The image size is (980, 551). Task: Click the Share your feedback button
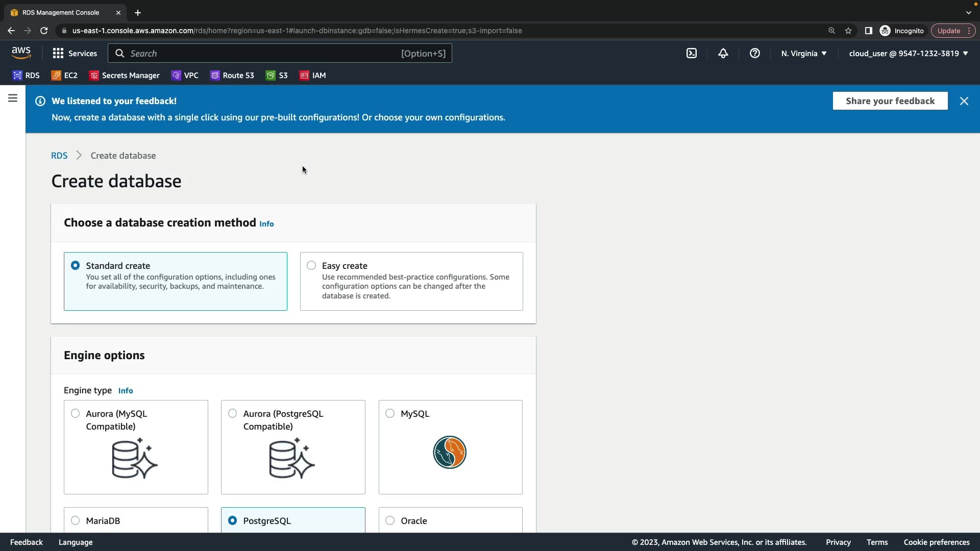coord(890,101)
